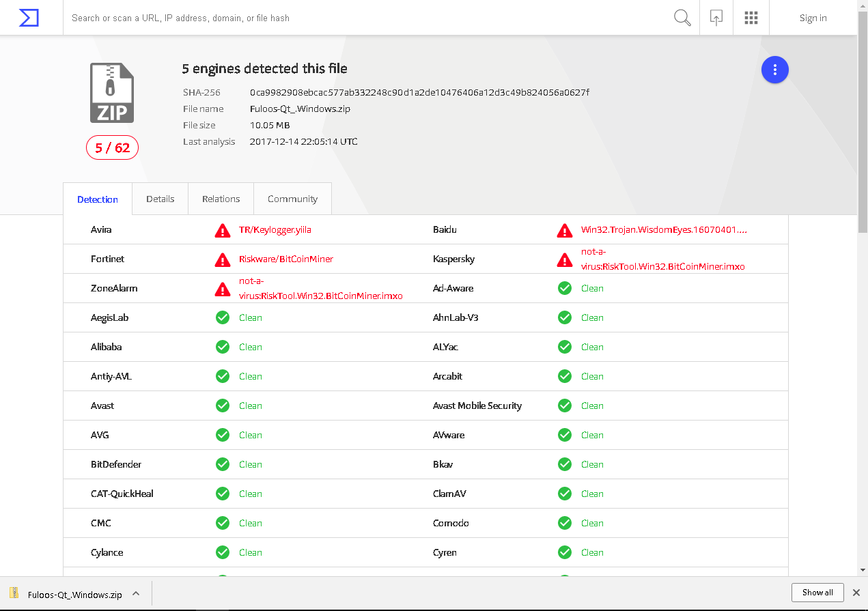The height and width of the screenshot is (611, 868).
Task: Click Show all downloads button
Action: (x=818, y=593)
